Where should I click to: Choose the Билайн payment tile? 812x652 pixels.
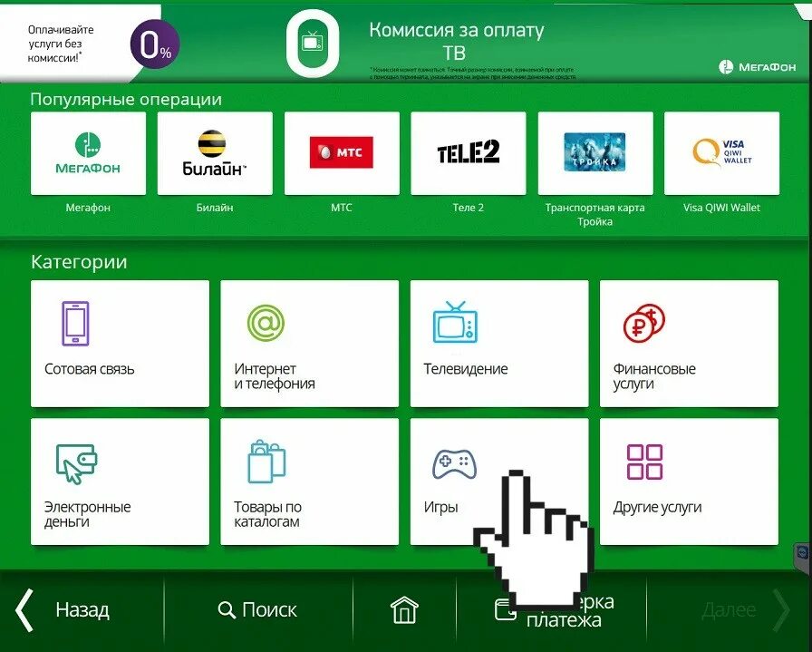coord(215,153)
